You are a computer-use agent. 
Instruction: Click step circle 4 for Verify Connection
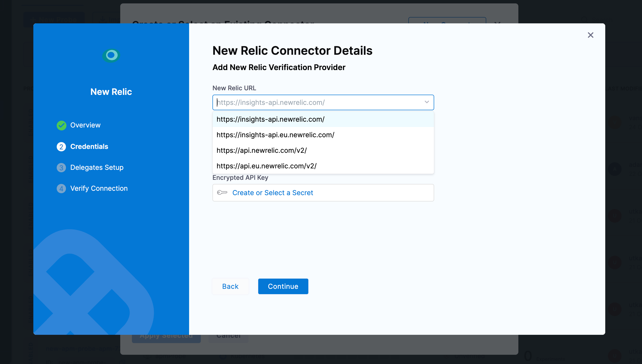[61, 189]
